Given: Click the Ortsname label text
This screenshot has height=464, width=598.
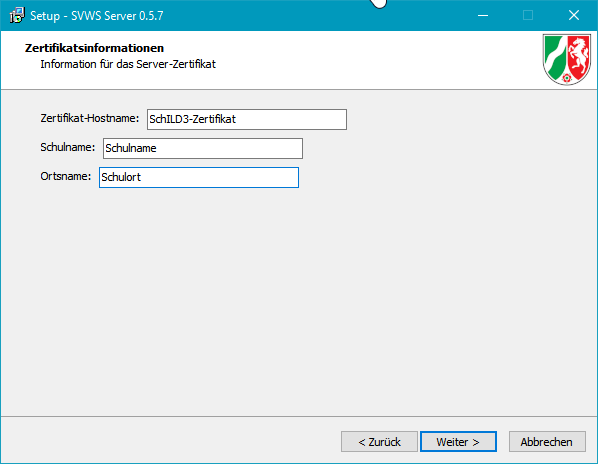Looking at the screenshot, I should pos(66,176).
